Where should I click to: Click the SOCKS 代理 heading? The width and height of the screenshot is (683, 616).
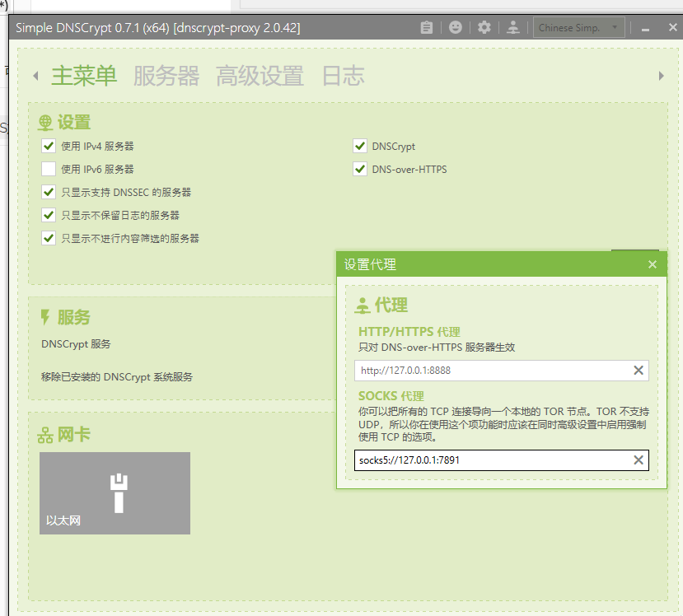[x=391, y=396]
